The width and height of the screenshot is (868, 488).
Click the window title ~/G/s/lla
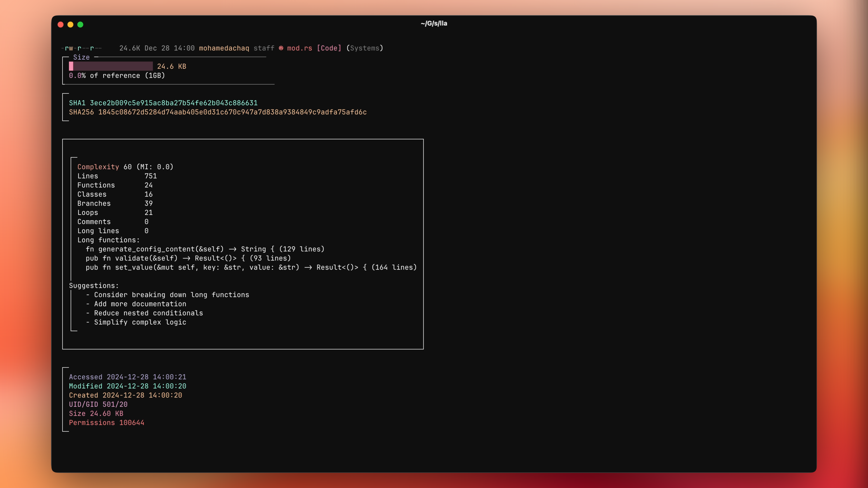click(x=434, y=23)
